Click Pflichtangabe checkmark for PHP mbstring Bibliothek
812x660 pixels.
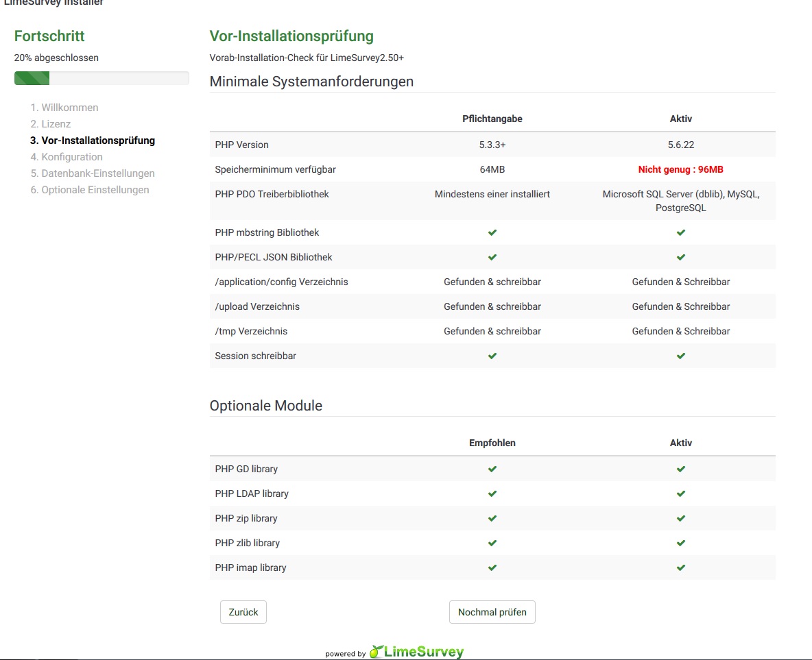click(x=492, y=232)
